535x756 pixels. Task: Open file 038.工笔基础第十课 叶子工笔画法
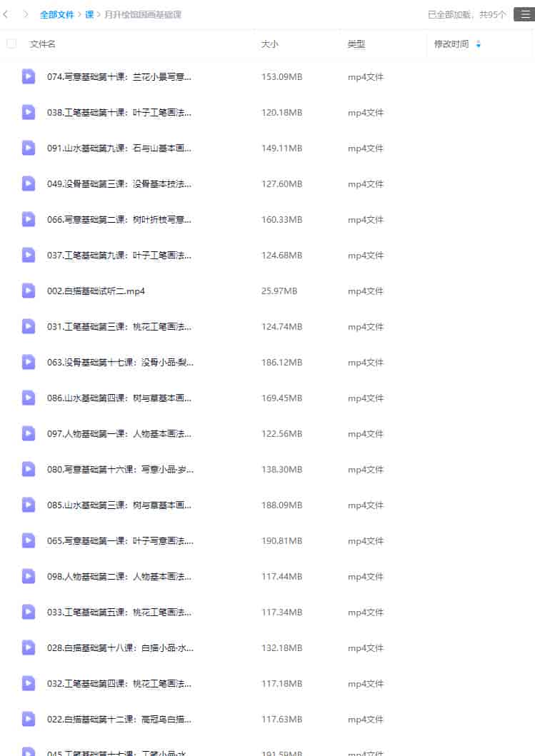click(119, 112)
